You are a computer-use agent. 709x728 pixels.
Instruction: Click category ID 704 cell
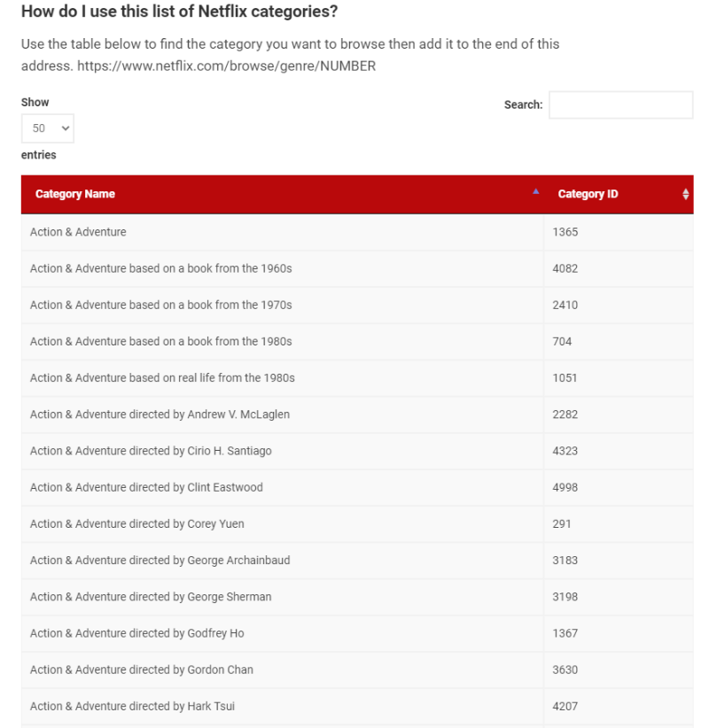click(563, 342)
